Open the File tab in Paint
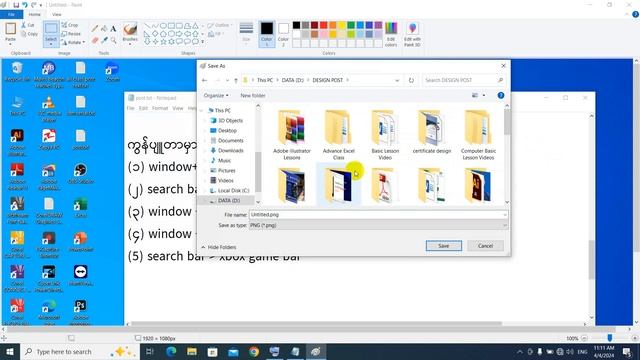The width and height of the screenshot is (640, 360). [11, 14]
